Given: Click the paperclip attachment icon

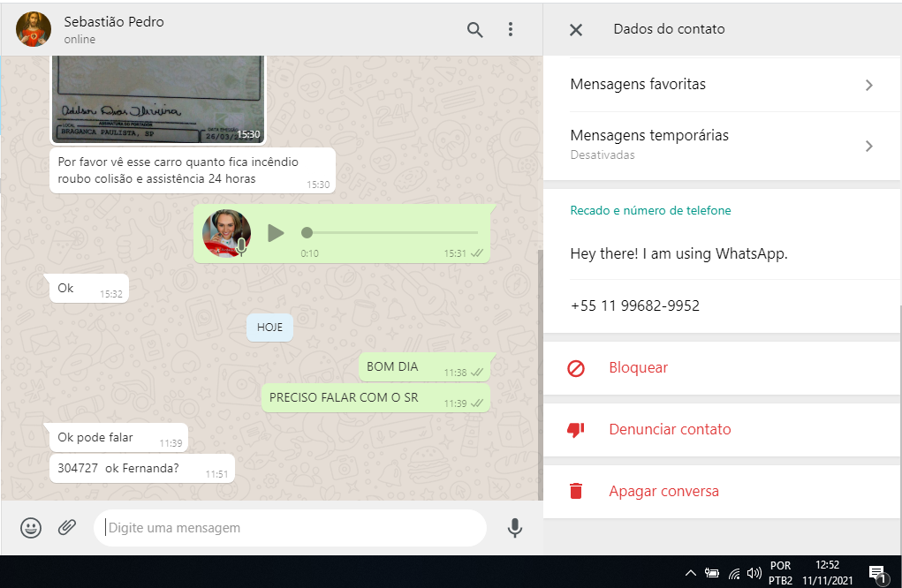Looking at the screenshot, I should [67, 528].
